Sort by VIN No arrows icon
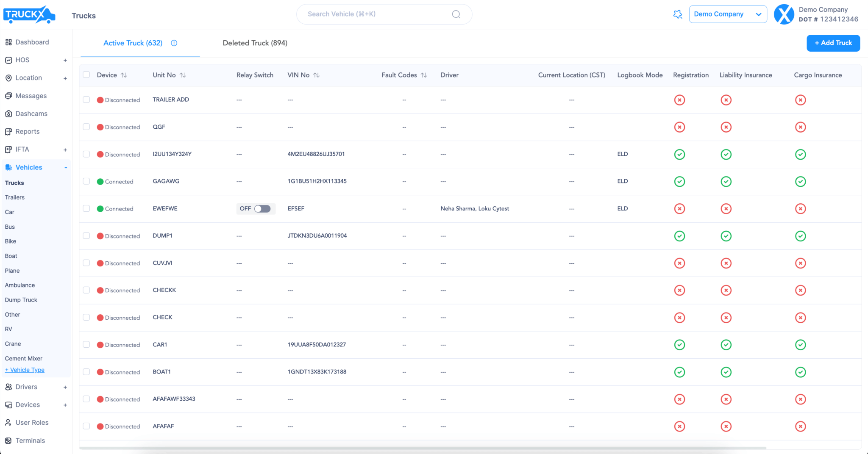Screen dimensions: 868x454 [x=317, y=75]
